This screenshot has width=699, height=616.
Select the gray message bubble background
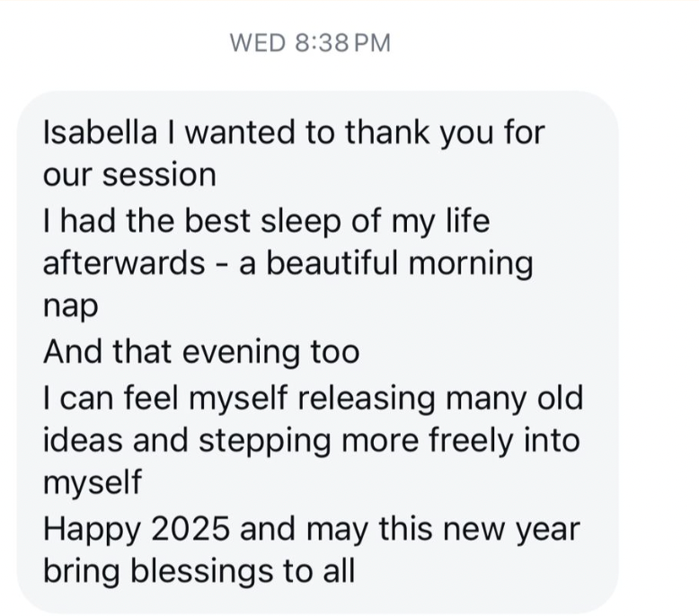coord(317,352)
